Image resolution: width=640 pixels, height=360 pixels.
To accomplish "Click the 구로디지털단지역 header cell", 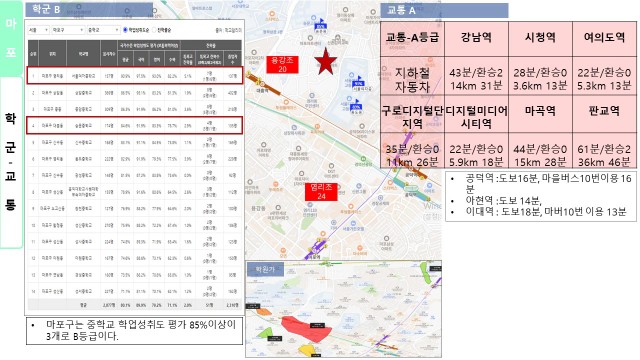I will (x=412, y=115).
